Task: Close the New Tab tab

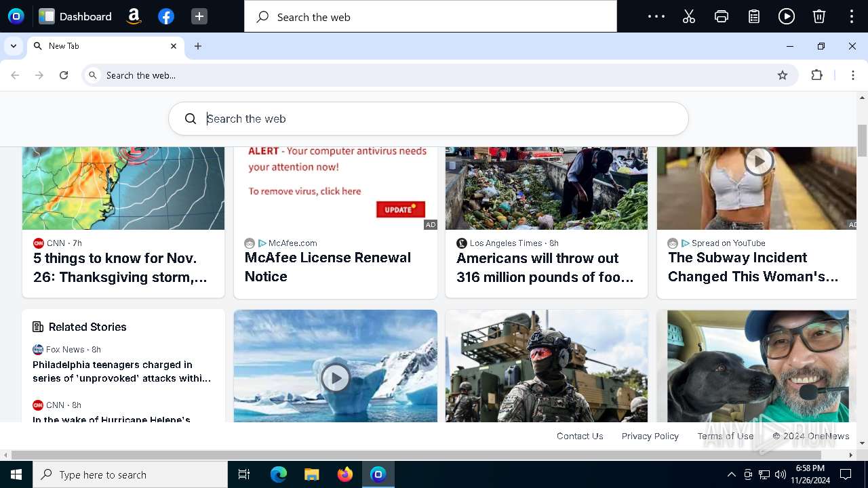Action: click(174, 46)
